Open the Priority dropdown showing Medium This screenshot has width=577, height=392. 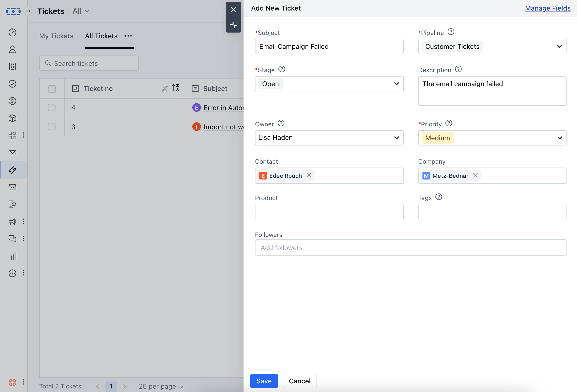point(492,138)
